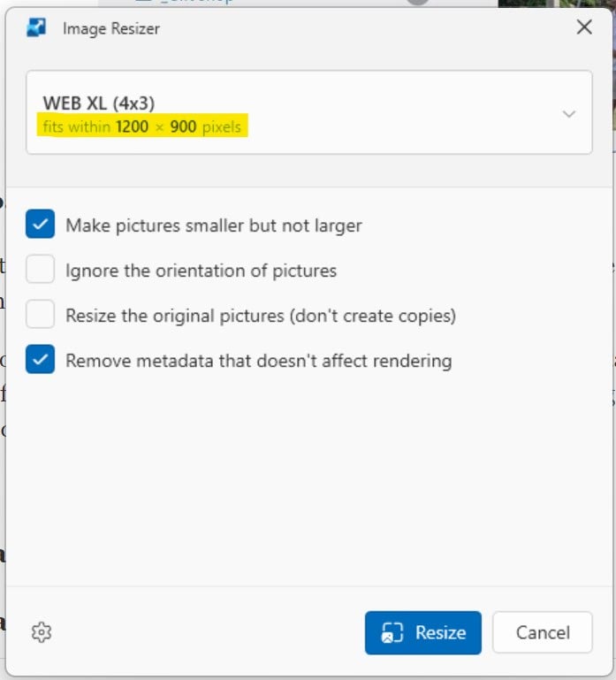Expand the size preset chevron arrow
Viewport: 616px width, 680px height.
pyautogui.click(x=569, y=114)
